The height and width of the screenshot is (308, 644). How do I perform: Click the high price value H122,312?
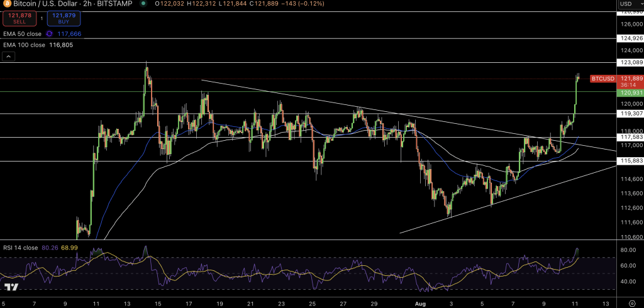(x=201, y=3)
